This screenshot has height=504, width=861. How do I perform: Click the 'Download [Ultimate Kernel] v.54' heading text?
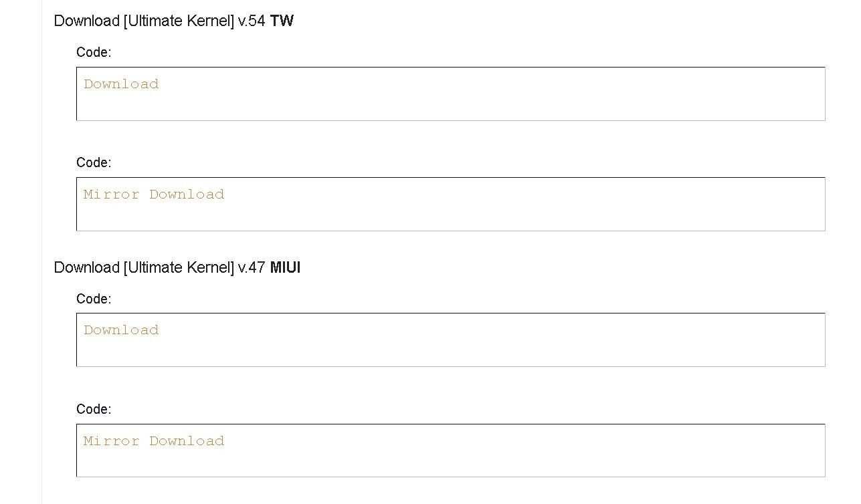tap(160, 21)
